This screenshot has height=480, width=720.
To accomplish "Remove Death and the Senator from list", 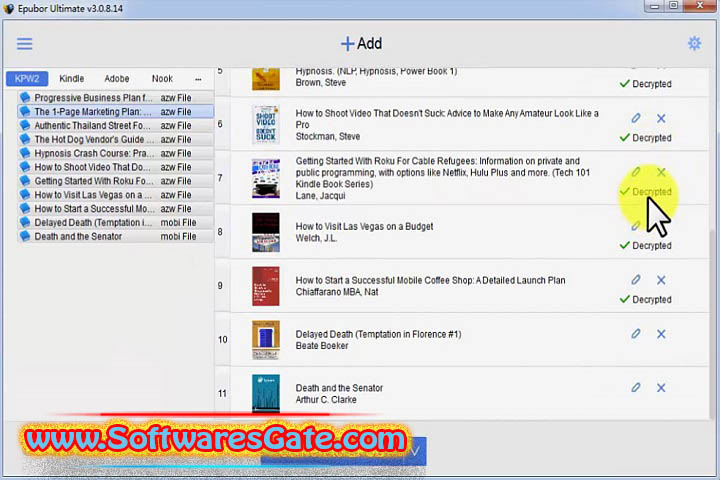I will (661, 388).
